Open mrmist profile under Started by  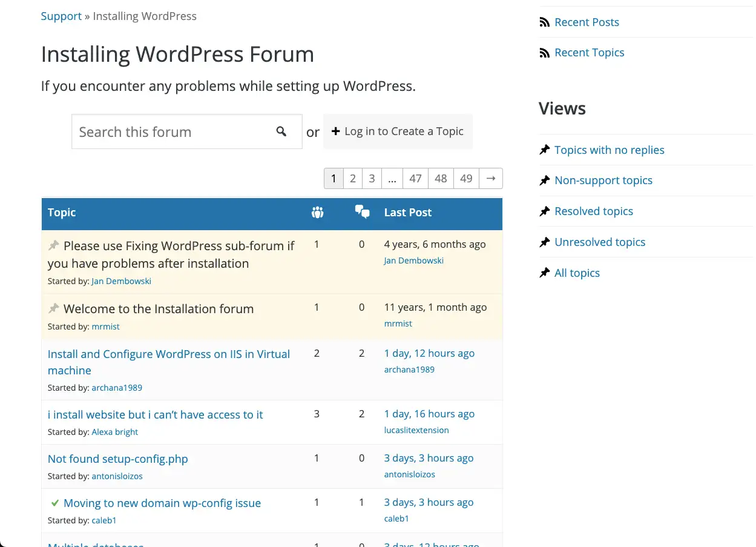(106, 327)
